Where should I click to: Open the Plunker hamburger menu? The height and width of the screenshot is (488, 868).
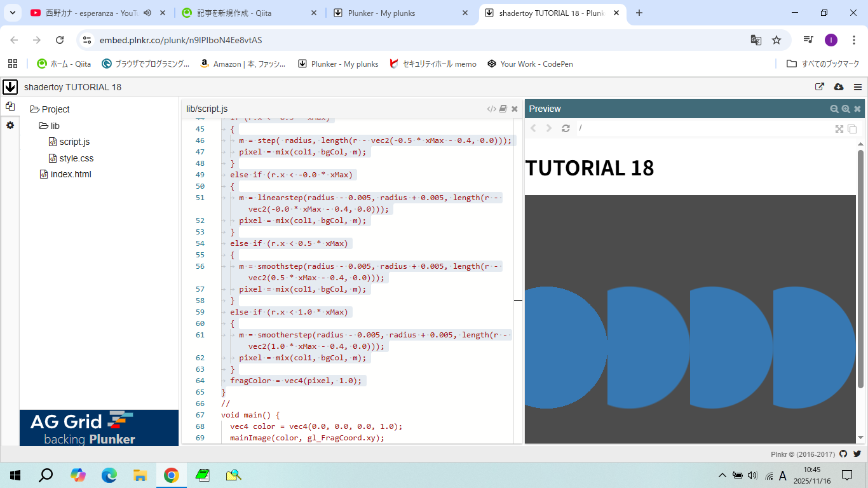[858, 87]
